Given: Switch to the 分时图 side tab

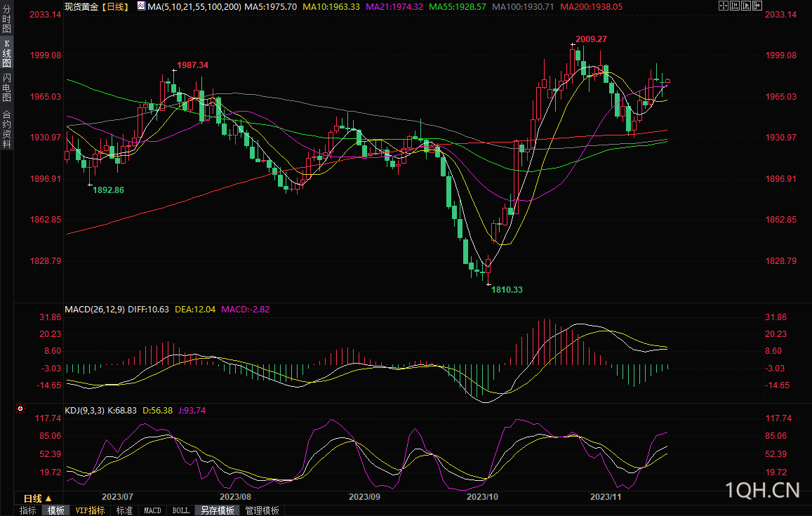Looking at the screenshot, I should tap(6, 22).
